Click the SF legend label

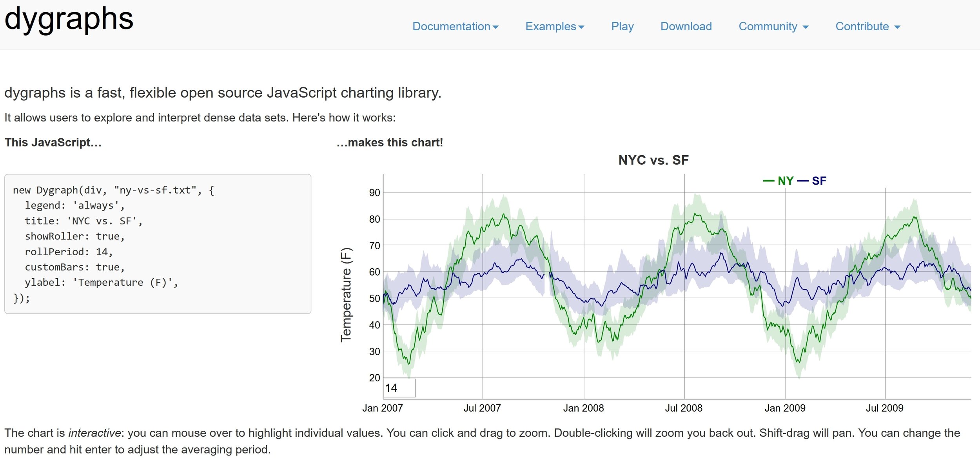819,181
